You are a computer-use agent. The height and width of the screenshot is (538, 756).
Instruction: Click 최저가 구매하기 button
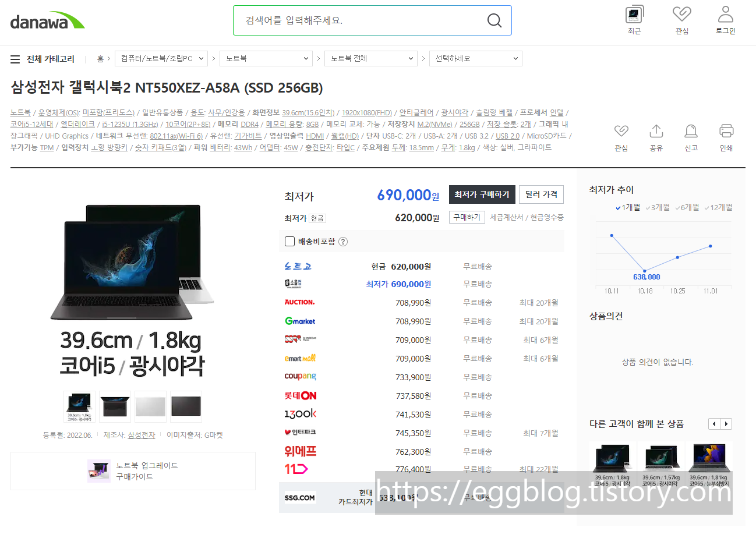[x=482, y=194]
